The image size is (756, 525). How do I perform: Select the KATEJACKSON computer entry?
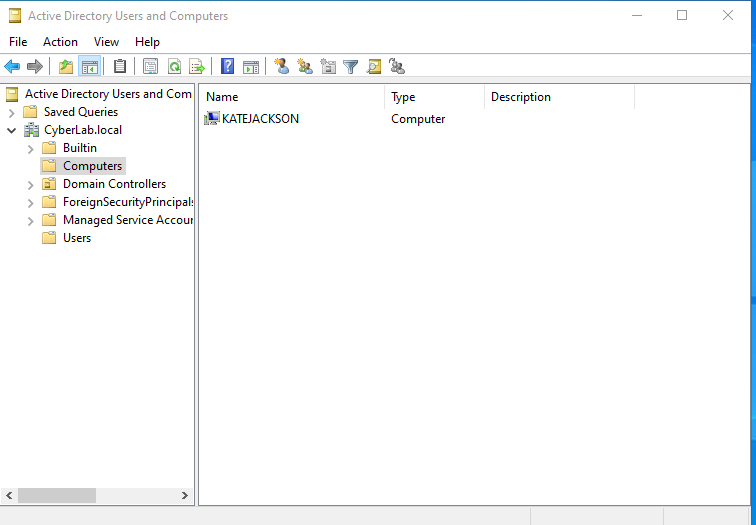pyautogui.click(x=260, y=119)
